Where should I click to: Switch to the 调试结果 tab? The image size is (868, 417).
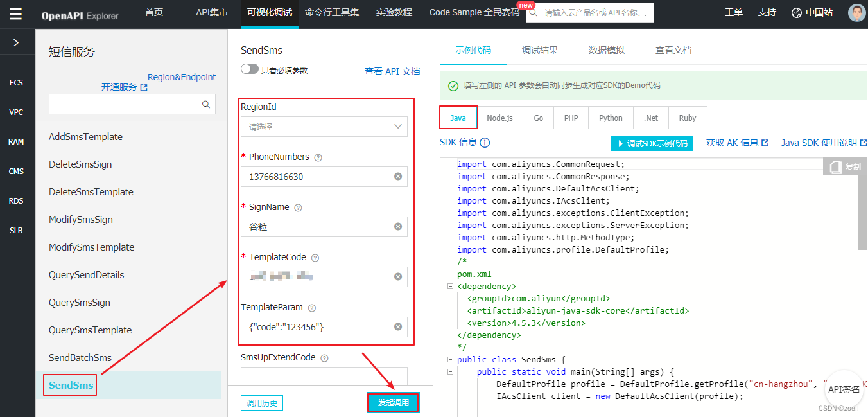(540, 50)
